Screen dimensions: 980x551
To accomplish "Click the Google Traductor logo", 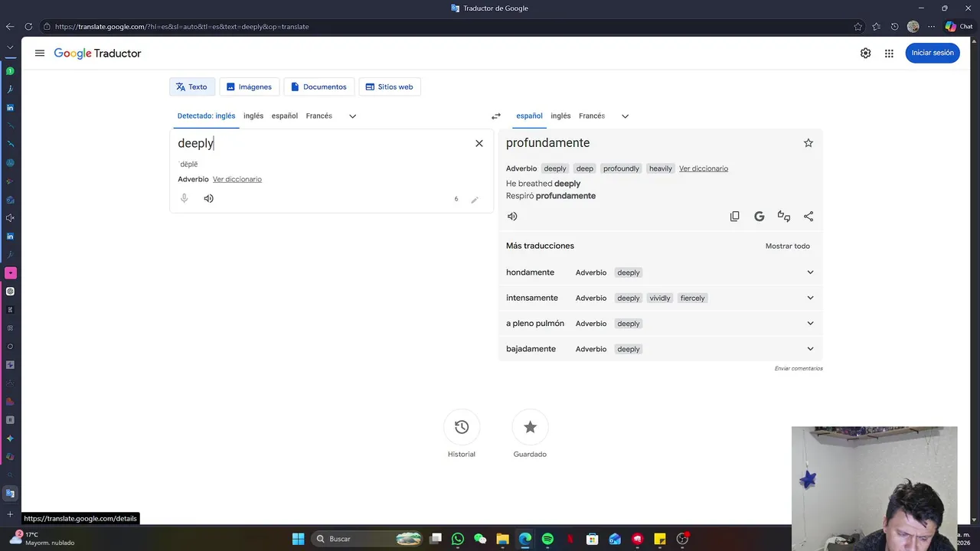I will 97,54.
